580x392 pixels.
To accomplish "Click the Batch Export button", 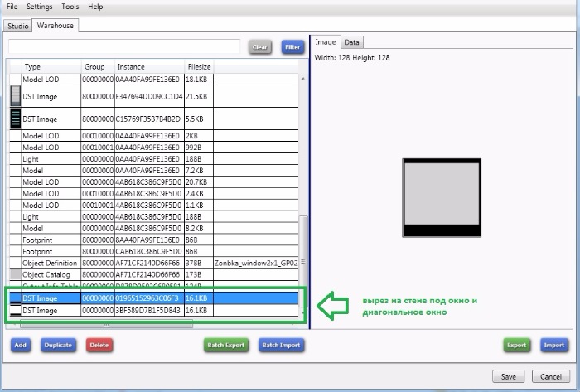I will coord(226,345).
